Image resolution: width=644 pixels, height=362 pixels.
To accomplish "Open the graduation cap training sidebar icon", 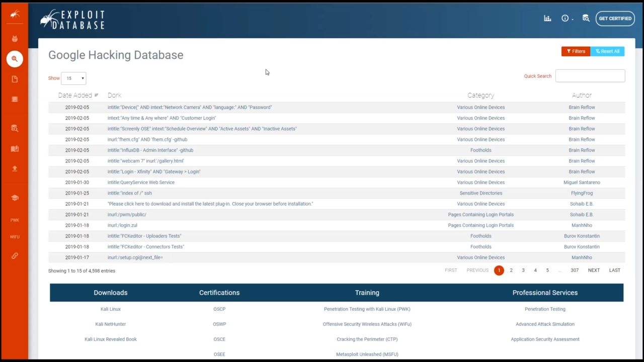I will 15,198.
